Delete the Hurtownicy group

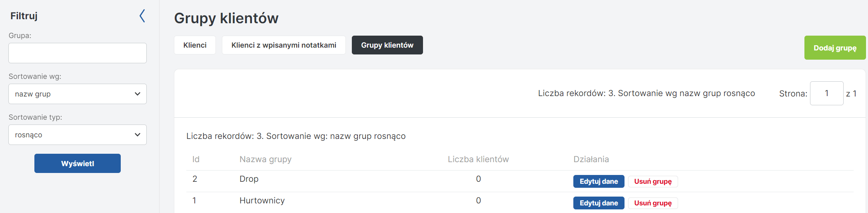pyautogui.click(x=652, y=203)
